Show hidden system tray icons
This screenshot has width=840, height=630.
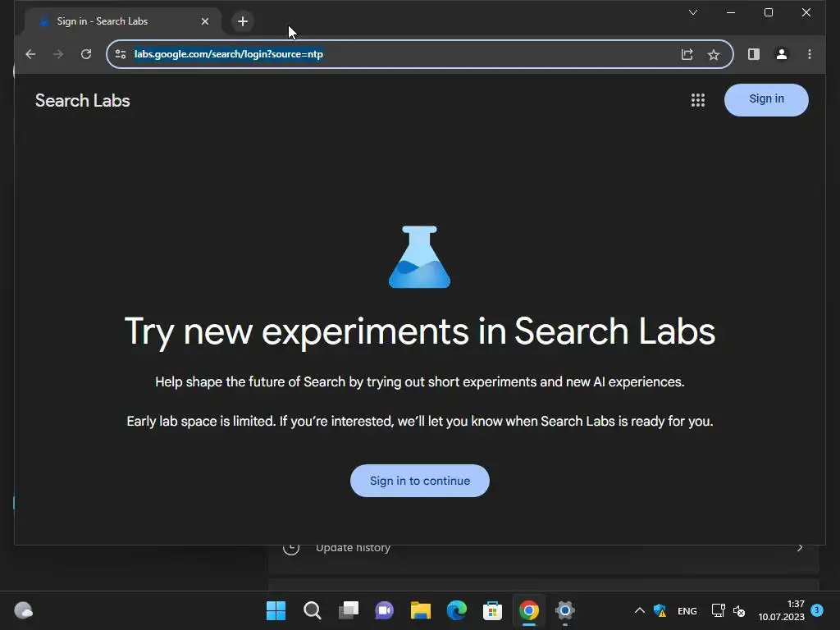[640, 610]
